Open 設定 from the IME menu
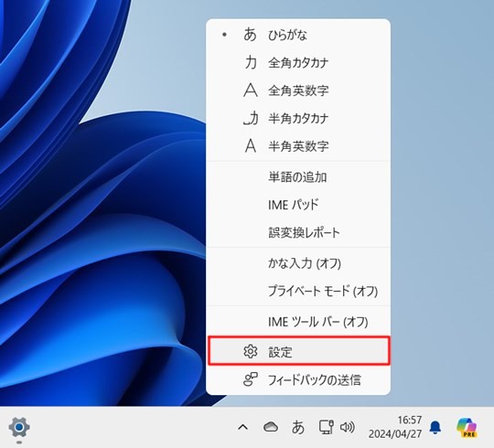 click(298, 351)
